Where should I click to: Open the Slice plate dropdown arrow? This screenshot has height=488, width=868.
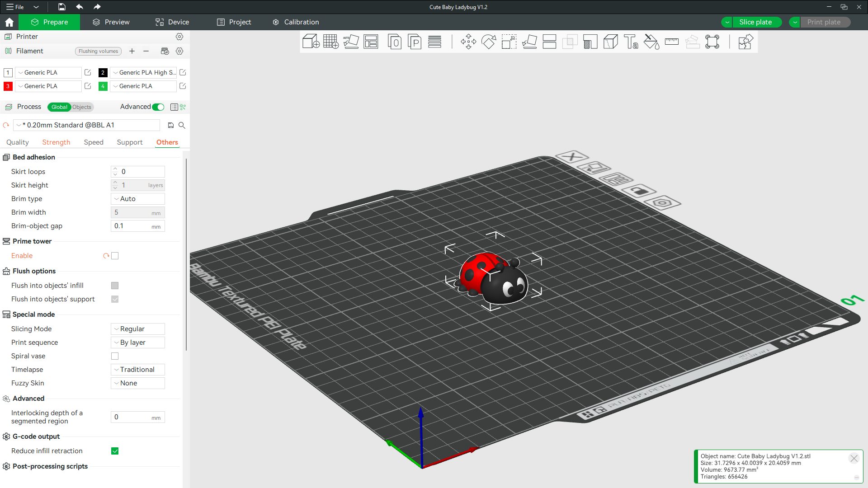(727, 22)
